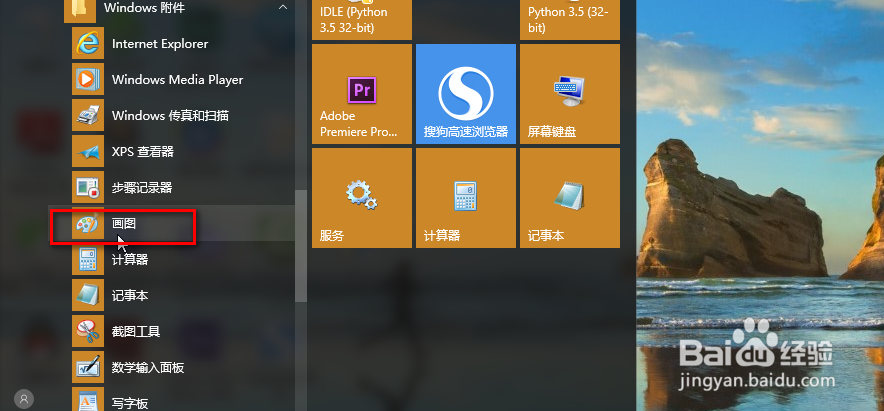884x411 pixels.
Task: Select the 截图工具 label
Action: coord(136,332)
